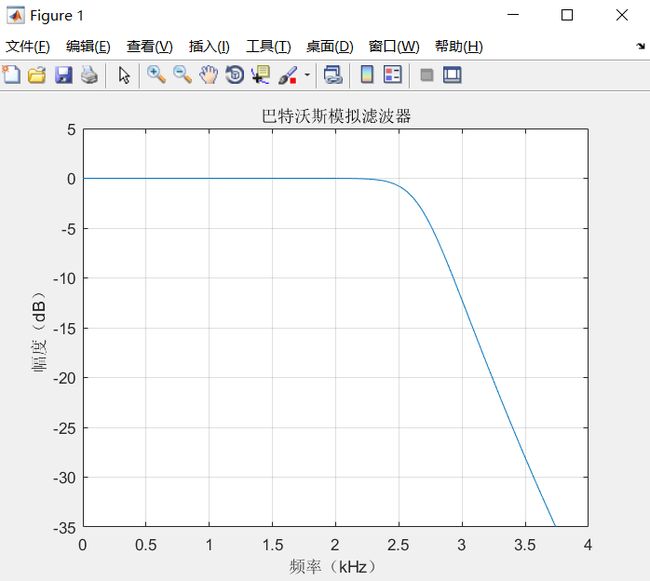Open the 窗口(W) menu
Screen dimensions: 650x581
pos(394,46)
